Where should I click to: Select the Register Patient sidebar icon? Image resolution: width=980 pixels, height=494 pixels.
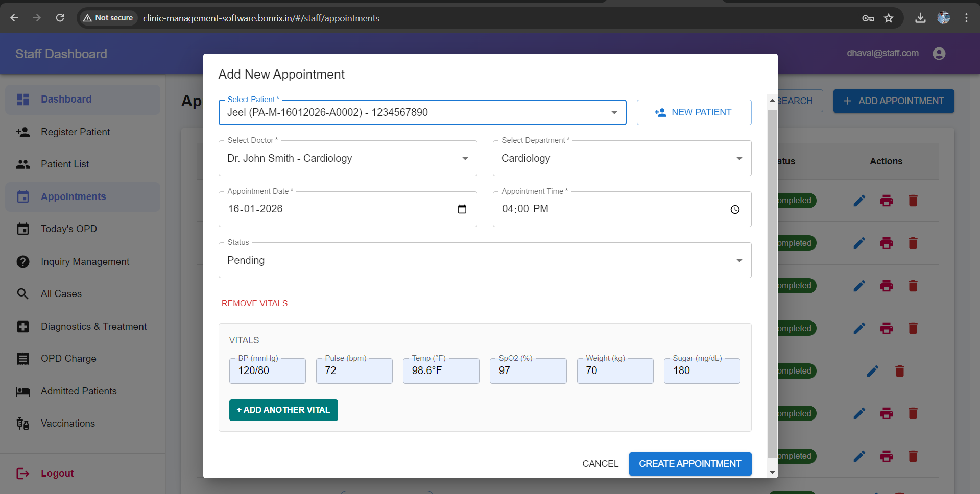(x=23, y=132)
